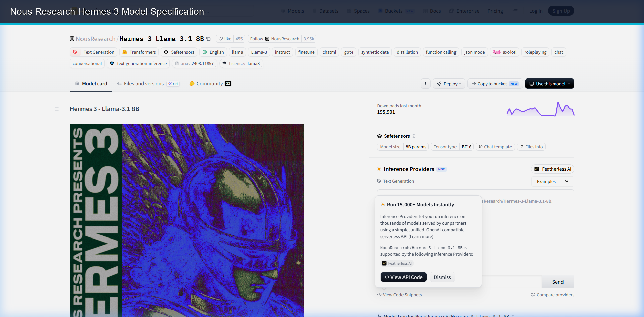Click the json mode tag
This screenshot has height=317, width=644.
pos(474,52)
